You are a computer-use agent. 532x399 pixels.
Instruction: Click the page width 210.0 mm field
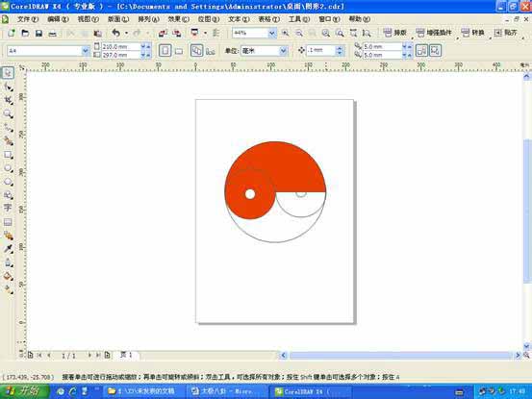(x=121, y=46)
